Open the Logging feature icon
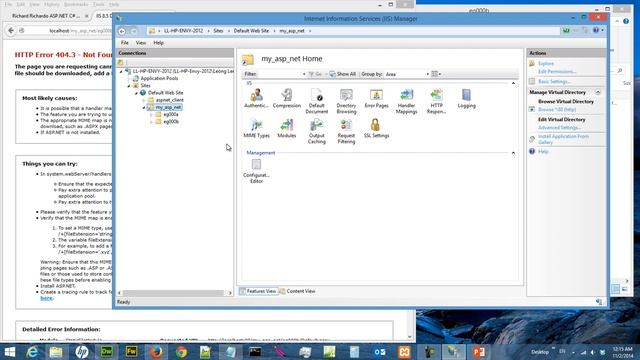 coord(466,98)
